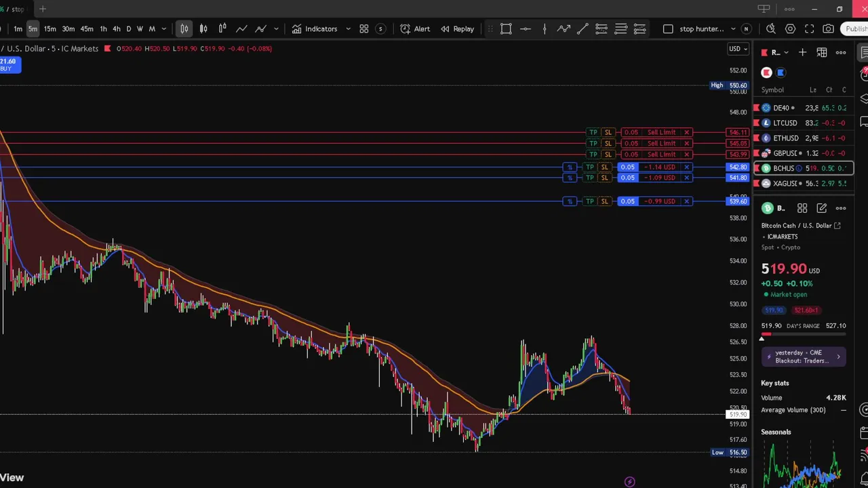The height and width of the screenshot is (488, 868).
Task: Open Bitcoin Cash symbol in new window
Action: [x=837, y=226]
